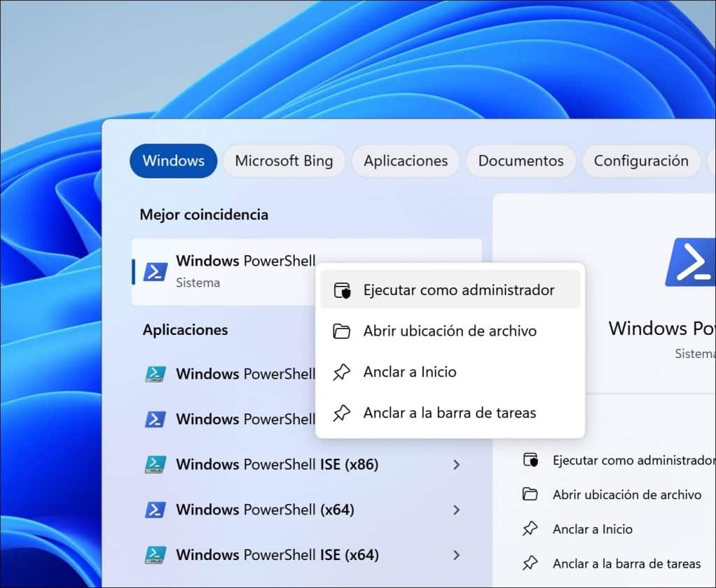Click the pin icon beside details pane barra de tareas

[x=530, y=563]
